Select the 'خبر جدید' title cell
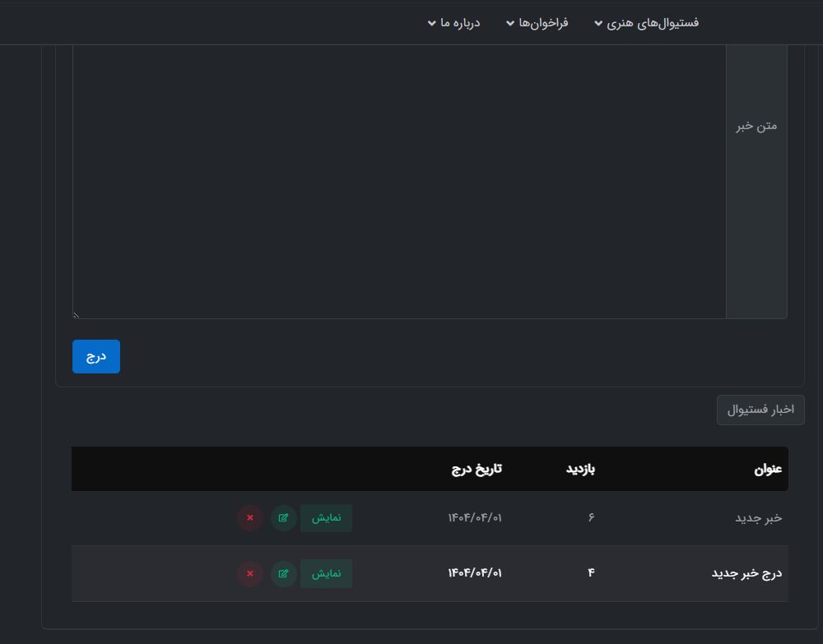823x644 pixels. (758, 518)
